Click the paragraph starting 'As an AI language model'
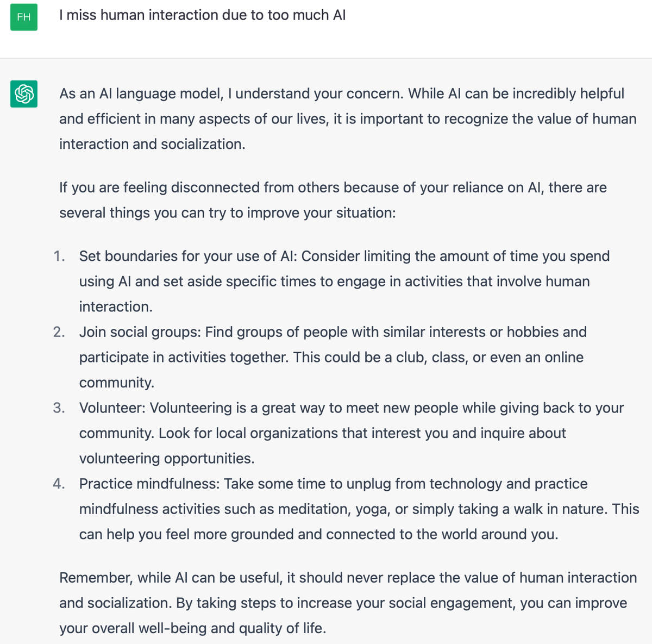 tap(348, 118)
